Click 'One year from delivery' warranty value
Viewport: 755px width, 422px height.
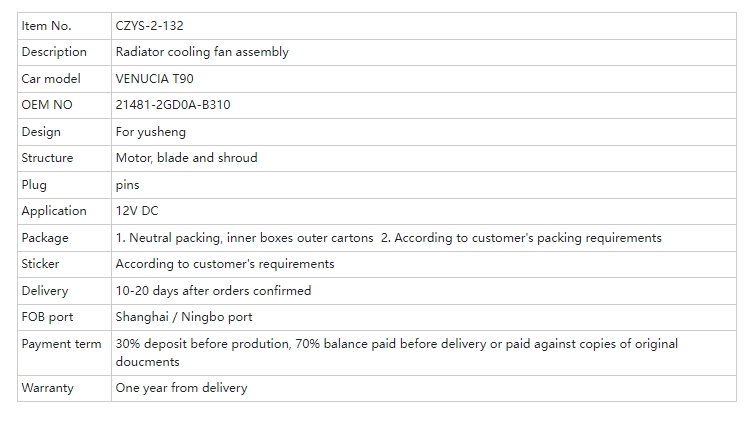point(181,388)
